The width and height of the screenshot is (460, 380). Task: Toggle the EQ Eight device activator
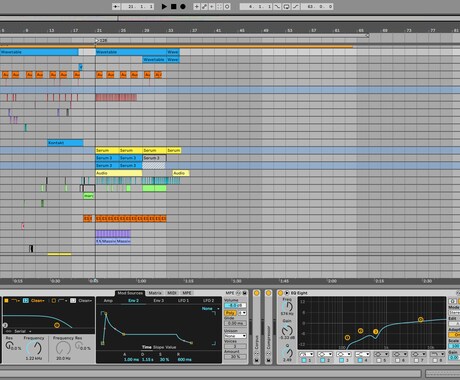click(x=280, y=293)
